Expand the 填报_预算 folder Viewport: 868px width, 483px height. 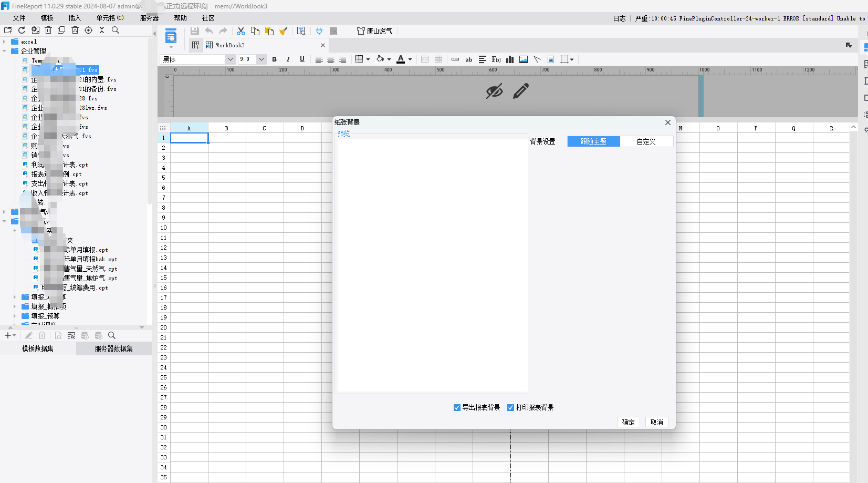[x=15, y=316]
